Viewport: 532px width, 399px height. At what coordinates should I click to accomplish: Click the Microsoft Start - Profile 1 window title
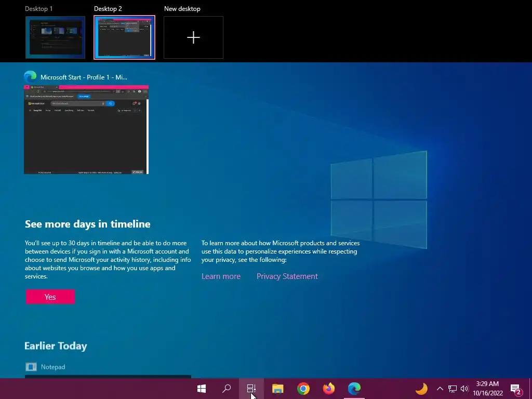84,77
